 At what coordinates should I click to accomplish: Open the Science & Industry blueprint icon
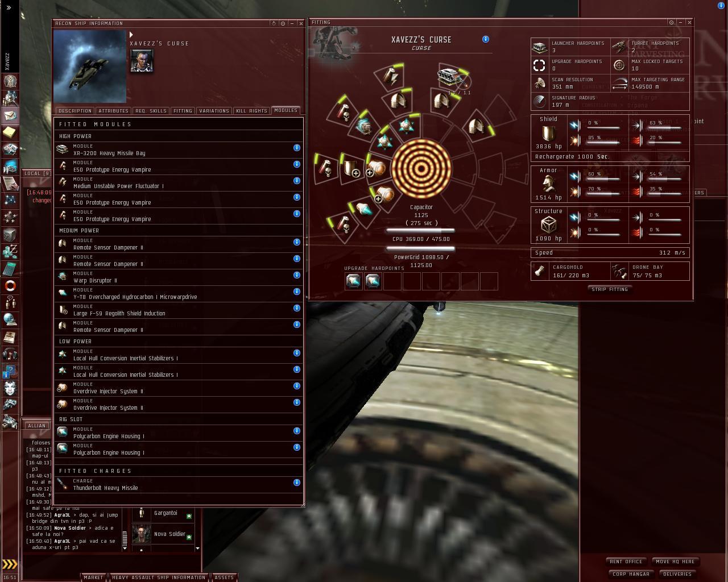point(10,167)
